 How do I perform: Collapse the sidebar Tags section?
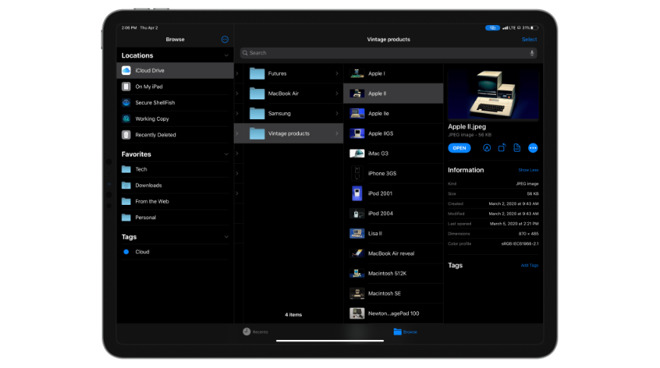pos(226,237)
